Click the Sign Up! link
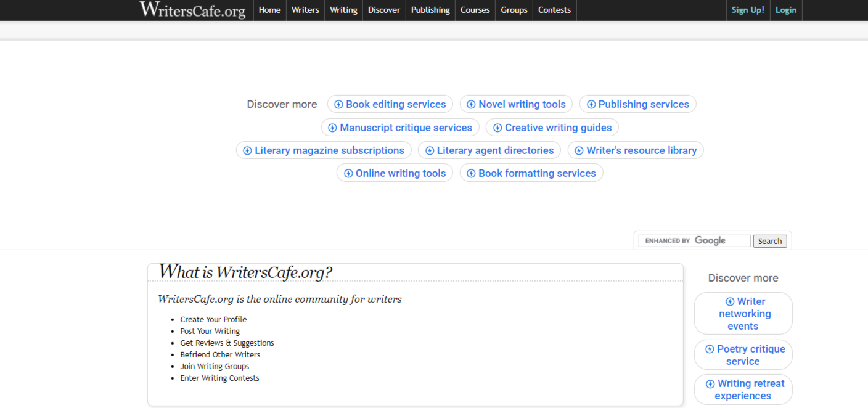 pyautogui.click(x=748, y=10)
